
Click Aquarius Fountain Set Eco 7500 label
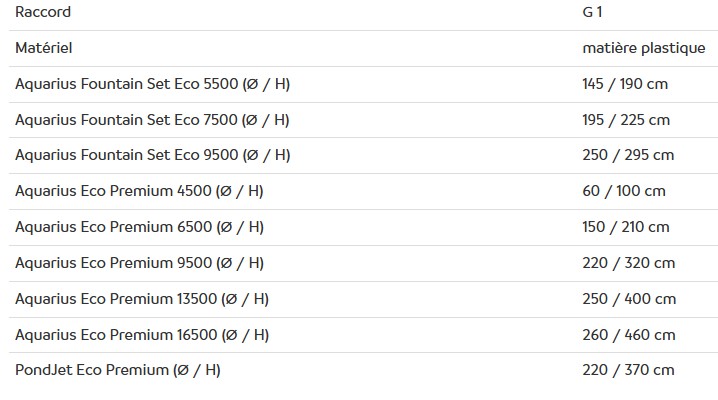(152, 120)
